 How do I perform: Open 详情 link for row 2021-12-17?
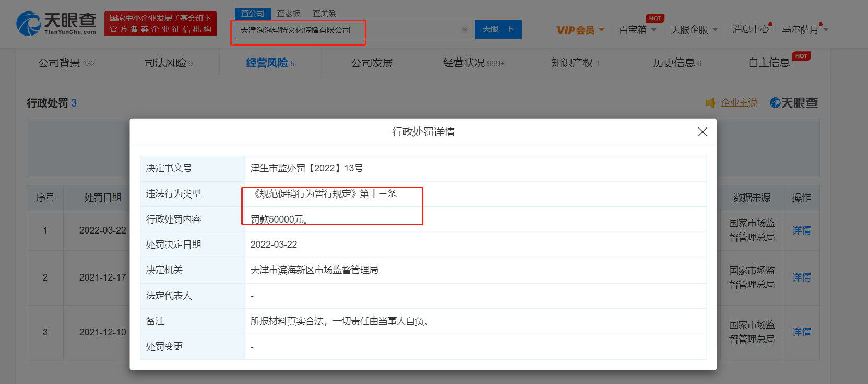[801, 277]
